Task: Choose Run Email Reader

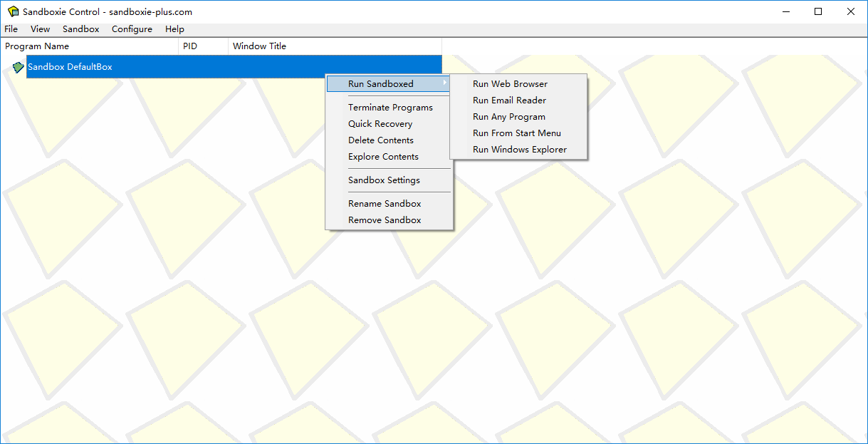Action: pyautogui.click(x=518, y=100)
